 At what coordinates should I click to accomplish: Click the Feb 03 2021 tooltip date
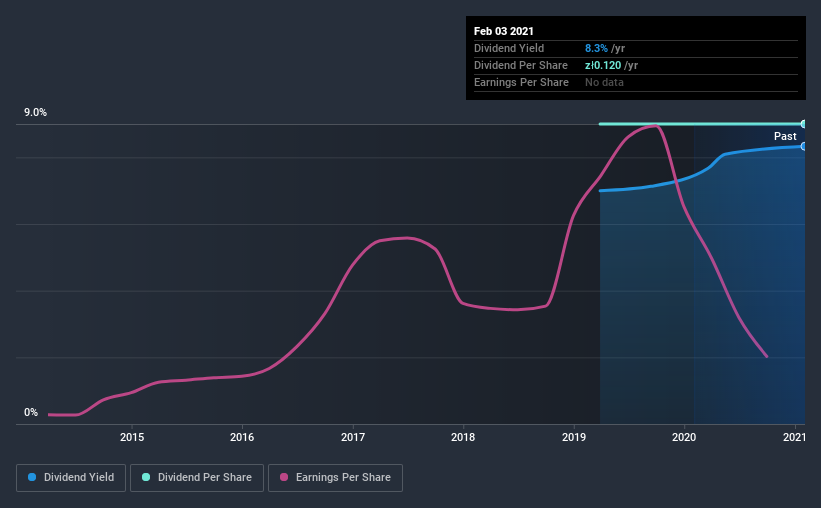tap(504, 31)
